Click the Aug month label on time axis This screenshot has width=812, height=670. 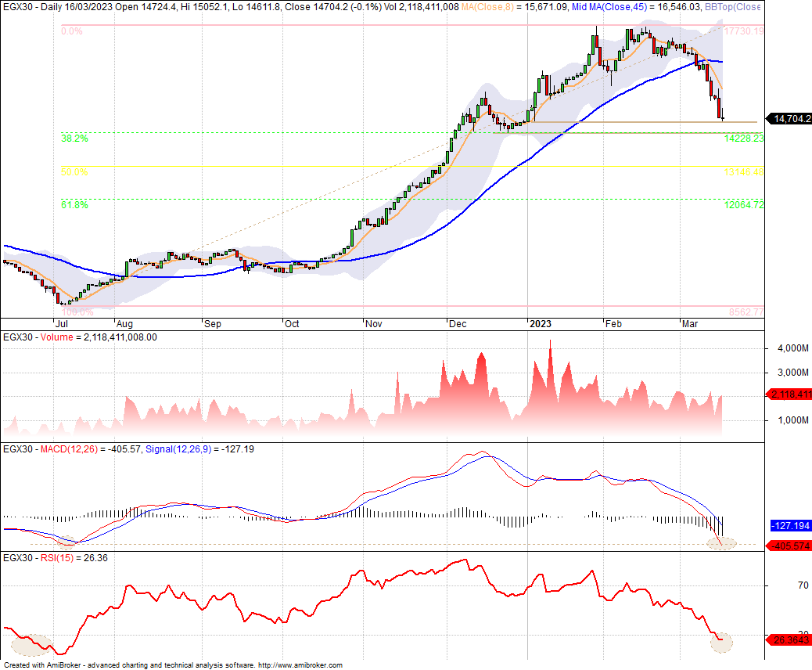pos(124,322)
